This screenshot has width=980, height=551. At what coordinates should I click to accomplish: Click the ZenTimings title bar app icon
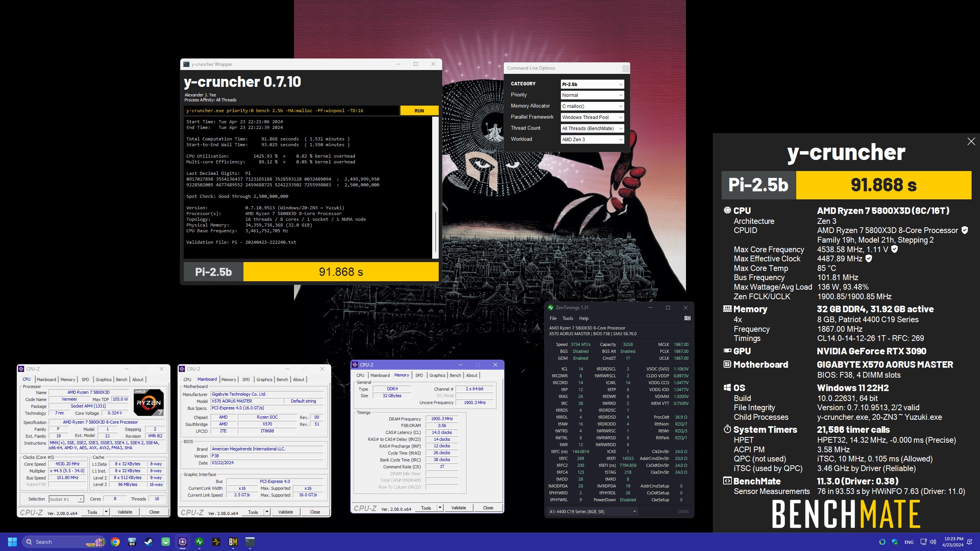(x=551, y=308)
